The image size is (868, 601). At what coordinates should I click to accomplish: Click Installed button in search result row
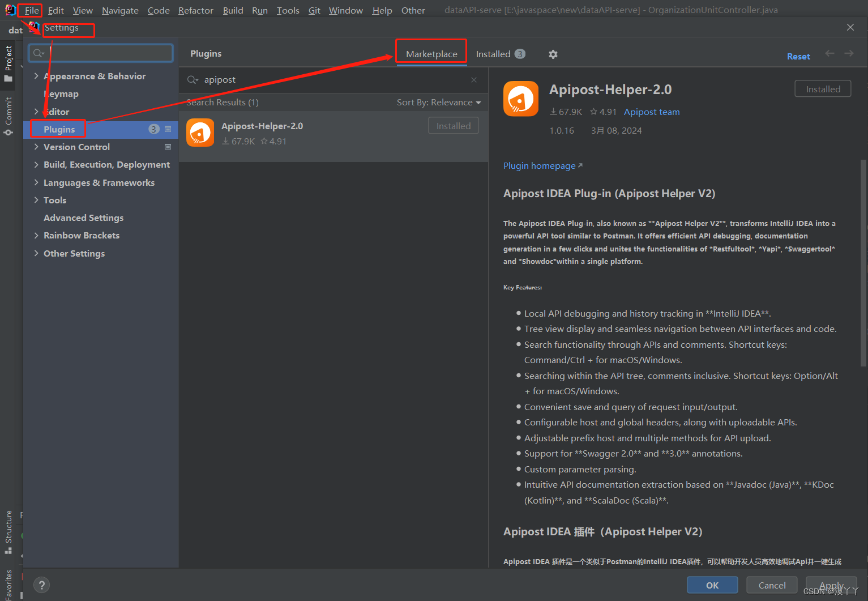pyautogui.click(x=454, y=126)
